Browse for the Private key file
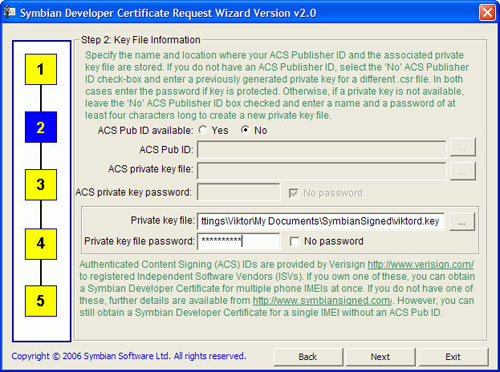This screenshot has height=372, width=500. pyautogui.click(x=462, y=222)
